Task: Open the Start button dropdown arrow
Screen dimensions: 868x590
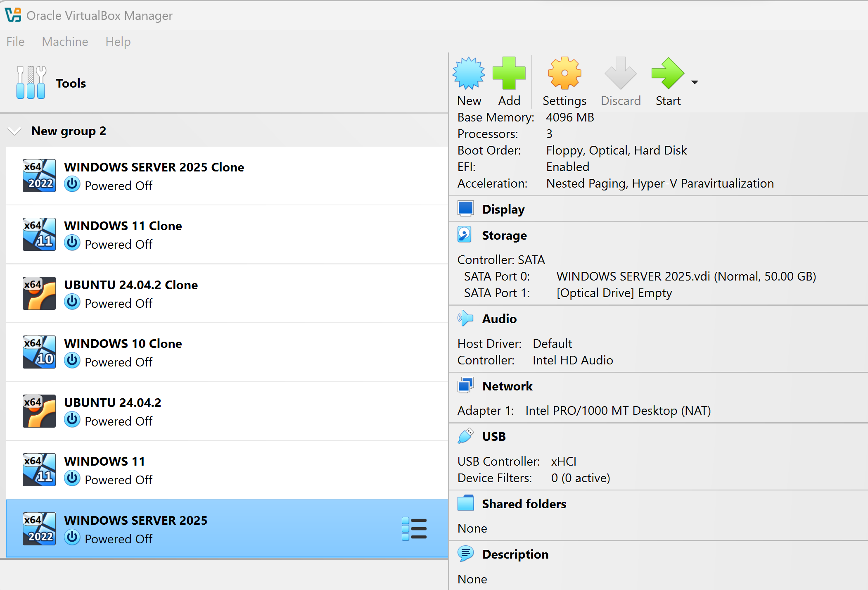Action: [695, 82]
